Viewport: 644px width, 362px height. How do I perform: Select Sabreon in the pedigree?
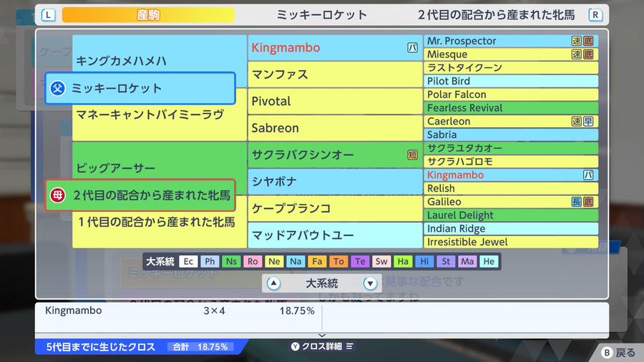[x=335, y=128]
